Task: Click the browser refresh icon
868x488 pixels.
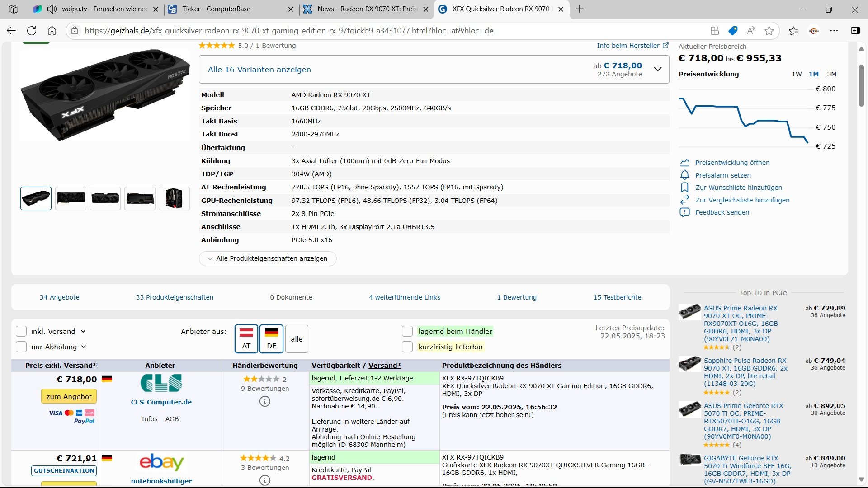Action: (32, 31)
